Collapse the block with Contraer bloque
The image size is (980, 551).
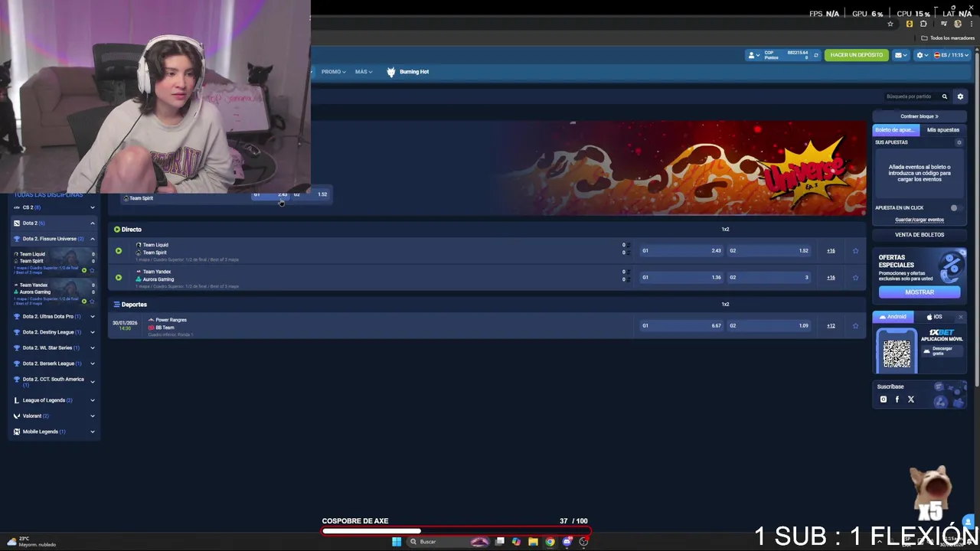click(x=919, y=116)
